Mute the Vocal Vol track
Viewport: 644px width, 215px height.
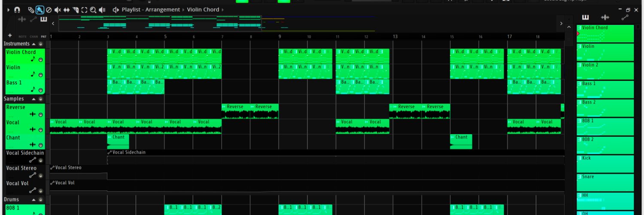coord(41,190)
